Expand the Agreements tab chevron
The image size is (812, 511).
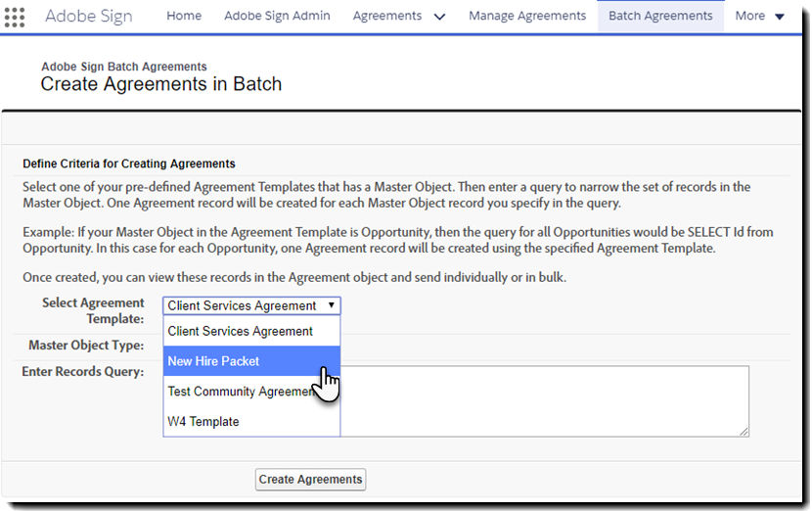coord(439,17)
